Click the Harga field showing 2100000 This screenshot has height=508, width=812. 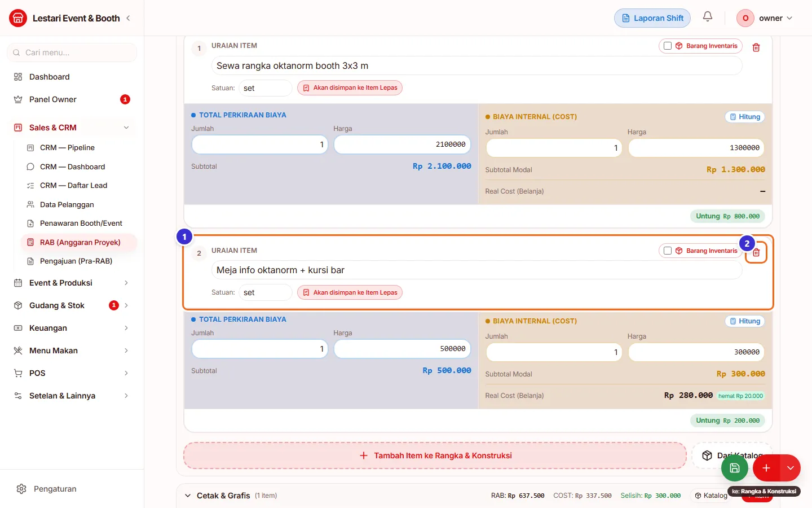pos(403,144)
